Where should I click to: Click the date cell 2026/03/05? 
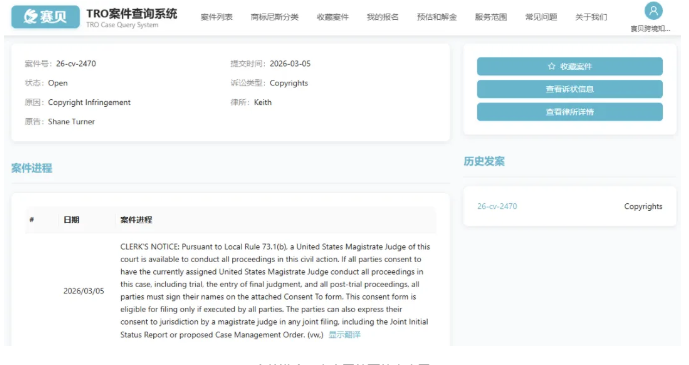point(83,291)
